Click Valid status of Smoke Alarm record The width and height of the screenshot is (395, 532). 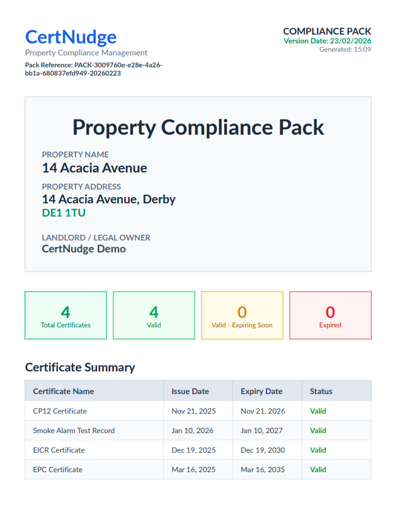pos(318,431)
